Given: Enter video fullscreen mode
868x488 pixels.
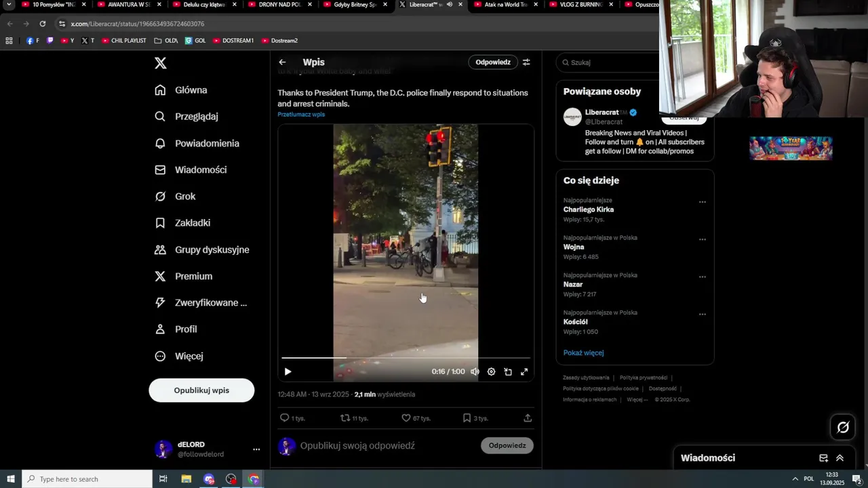Looking at the screenshot, I should point(524,371).
